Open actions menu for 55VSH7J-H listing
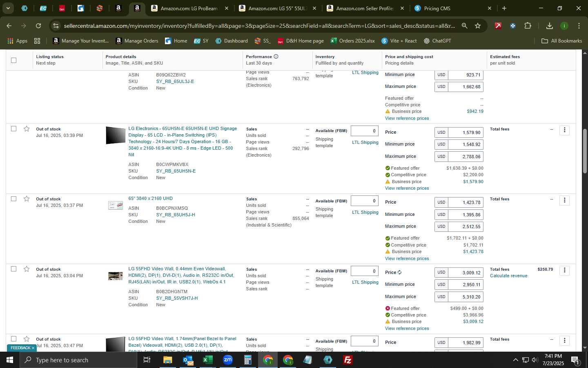 (x=564, y=270)
